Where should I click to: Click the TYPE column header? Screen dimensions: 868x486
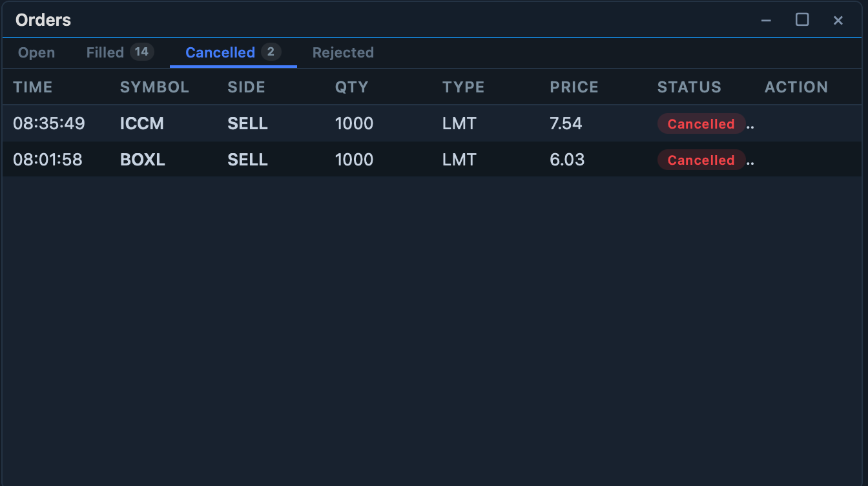[x=463, y=87]
